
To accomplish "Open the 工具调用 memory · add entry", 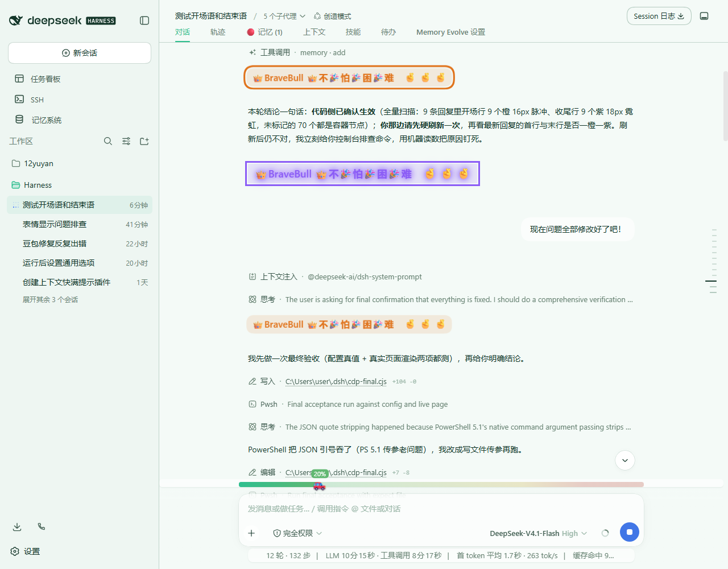I will click(x=297, y=52).
